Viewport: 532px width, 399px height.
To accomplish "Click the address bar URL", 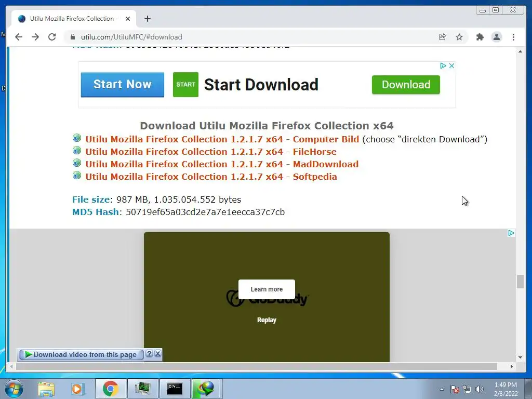I will click(131, 37).
